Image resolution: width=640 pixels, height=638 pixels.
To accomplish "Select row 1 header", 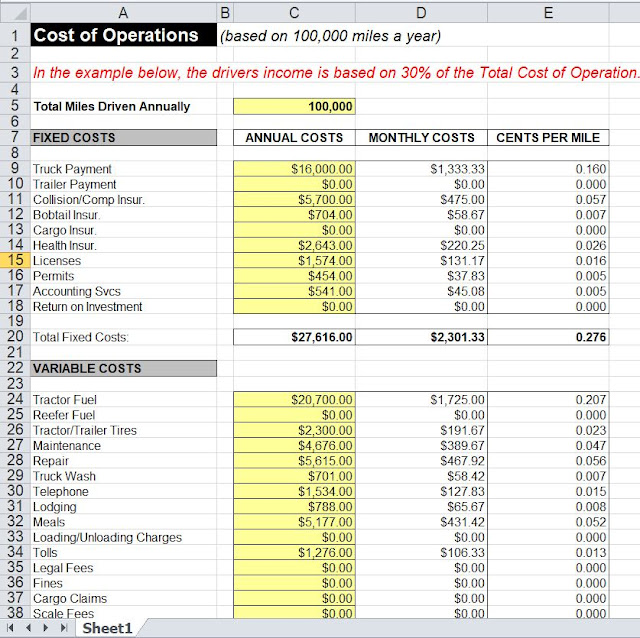I will point(15,36).
